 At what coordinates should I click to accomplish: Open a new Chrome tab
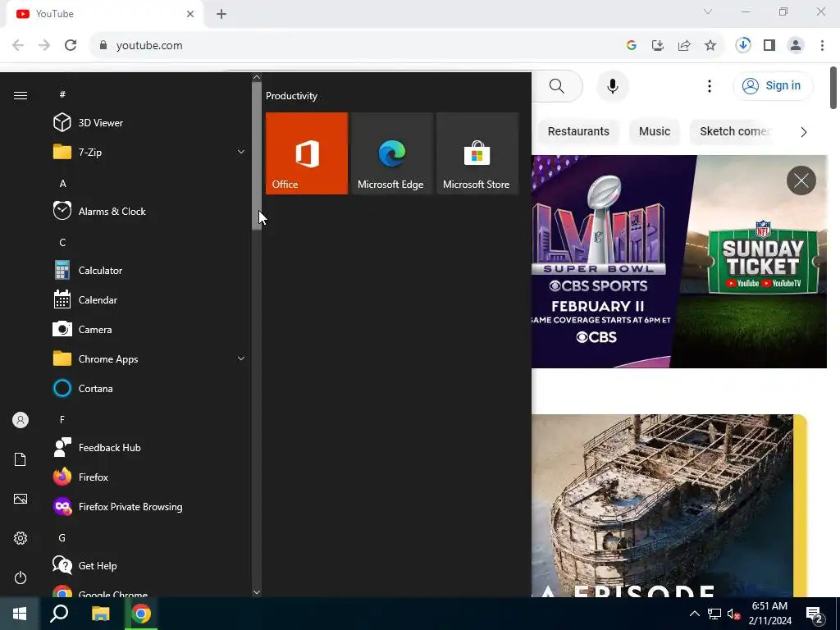click(x=221, y=14)
